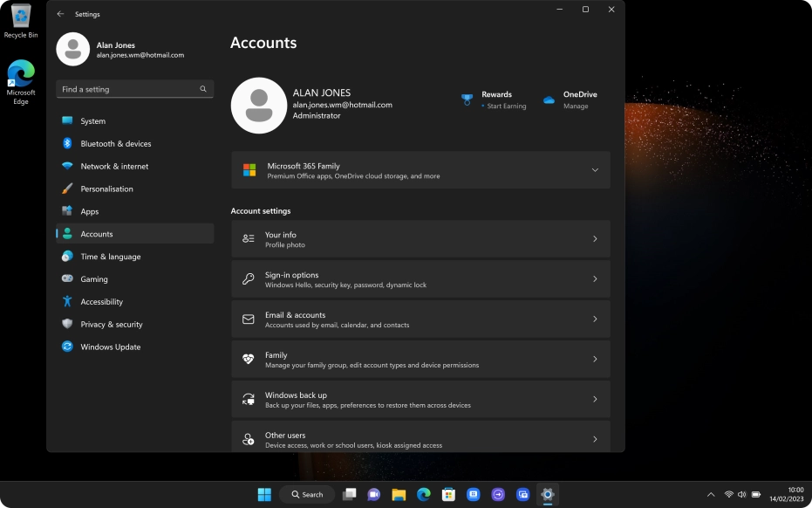Viewport: 812px width, 508px height.
Task: Expand the Microsoft 365 Family section
Action: (595, 169)
